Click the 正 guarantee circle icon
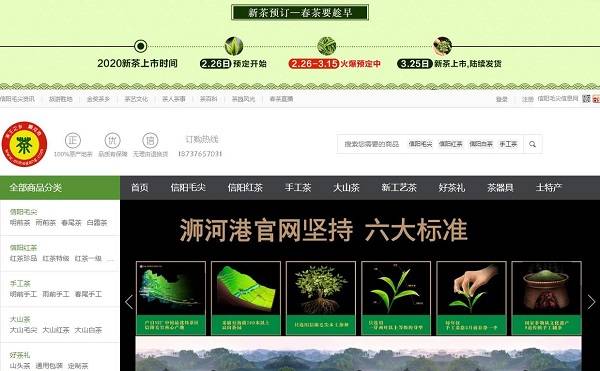The width and height of the screenshot is (600, 371). (73, 140)
